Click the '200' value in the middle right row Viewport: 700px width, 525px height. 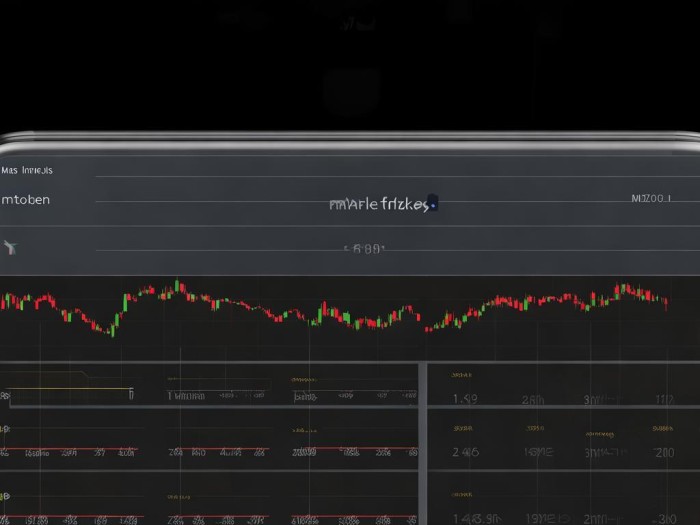point(663,452)
